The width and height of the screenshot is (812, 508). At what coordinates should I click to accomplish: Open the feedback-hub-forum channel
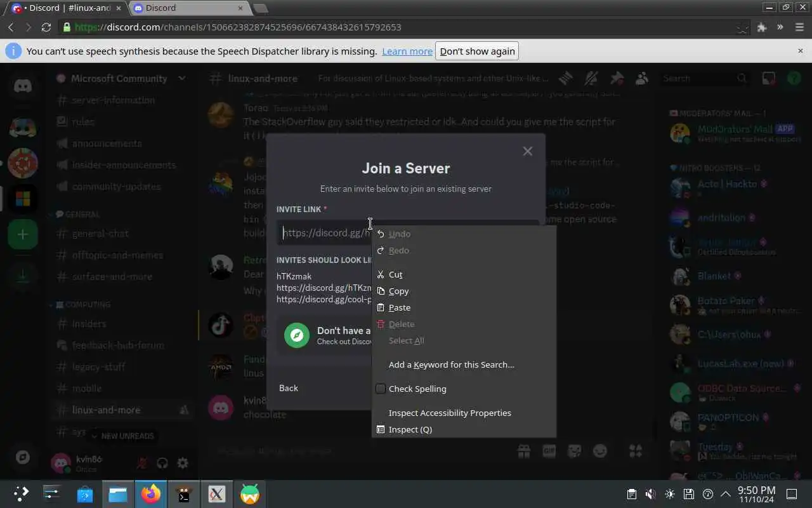pyautogui.click(x=122, y=345)
